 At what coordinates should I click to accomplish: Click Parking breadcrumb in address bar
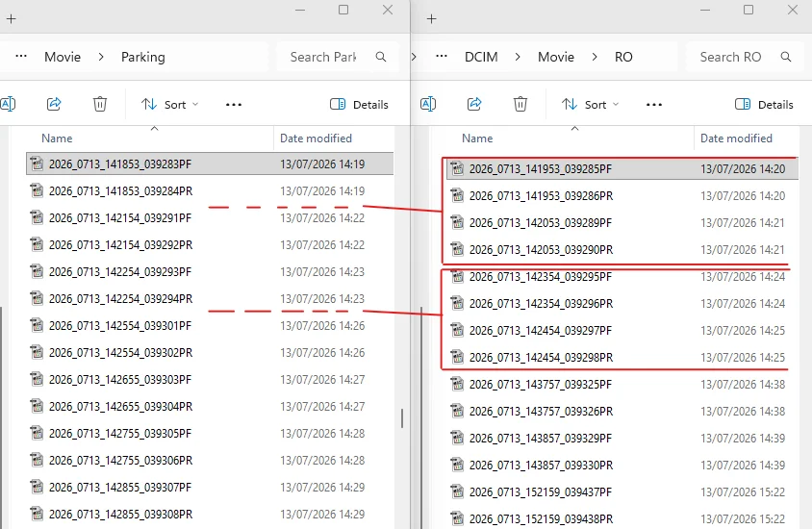pos(143,57)
